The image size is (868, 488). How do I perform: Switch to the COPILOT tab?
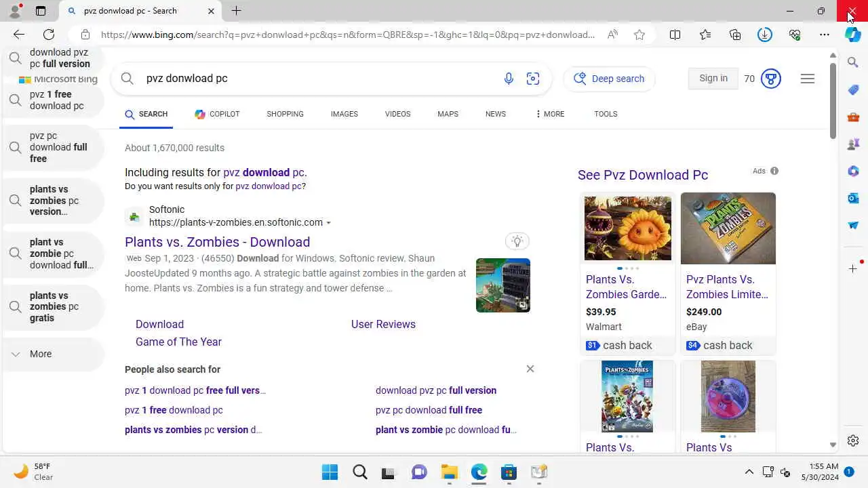click(x=217, y=114)
